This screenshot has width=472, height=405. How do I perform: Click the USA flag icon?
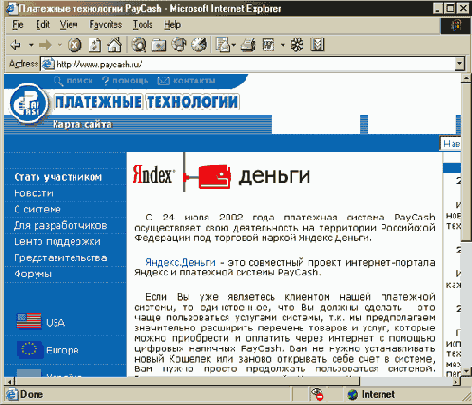[x=29, y=321]
